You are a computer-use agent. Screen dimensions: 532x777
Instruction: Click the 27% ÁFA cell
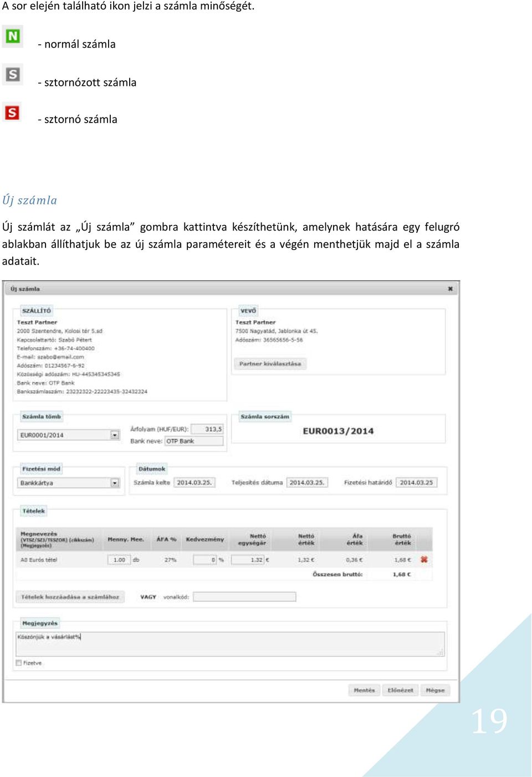170,560
